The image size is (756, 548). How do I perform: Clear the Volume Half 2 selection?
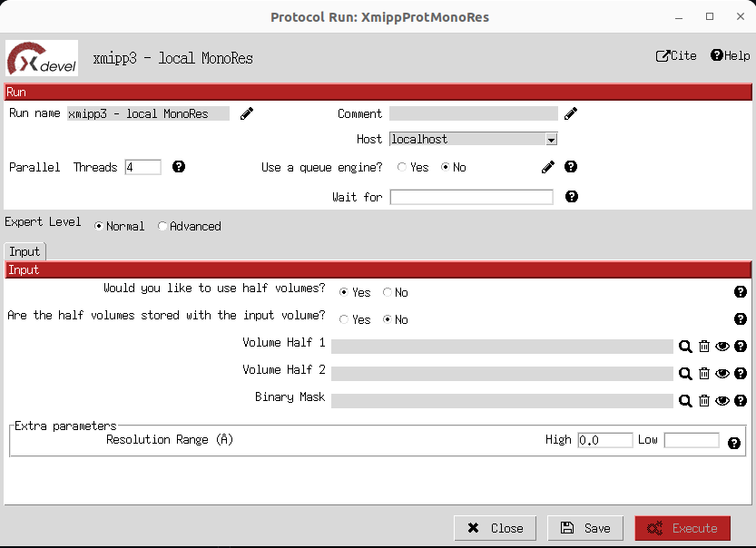[704, 373]
